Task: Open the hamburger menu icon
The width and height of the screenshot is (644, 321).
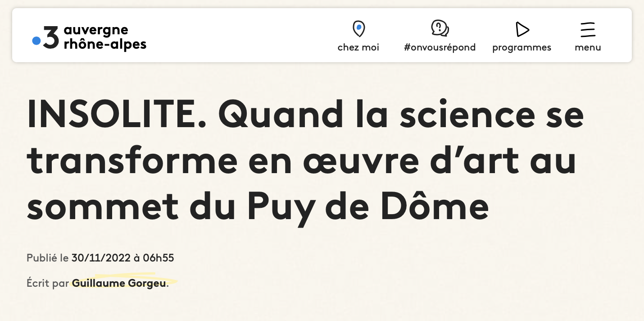Action: (588, 30)
